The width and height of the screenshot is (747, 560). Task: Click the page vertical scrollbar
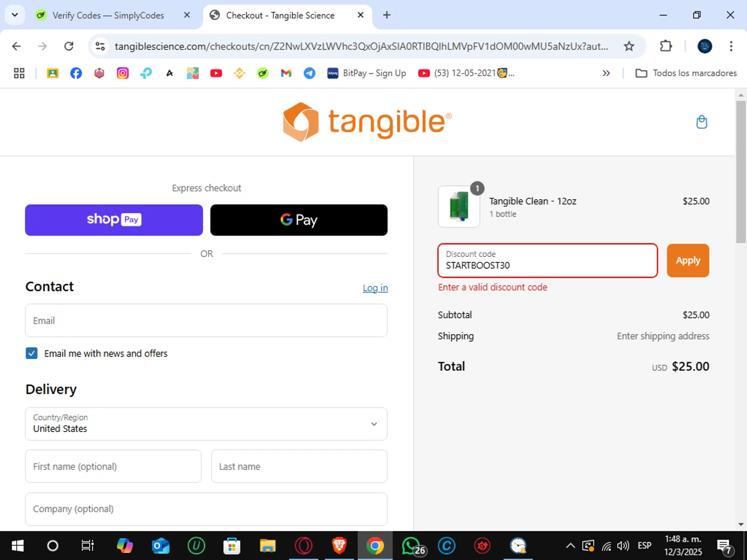(741, 172)
